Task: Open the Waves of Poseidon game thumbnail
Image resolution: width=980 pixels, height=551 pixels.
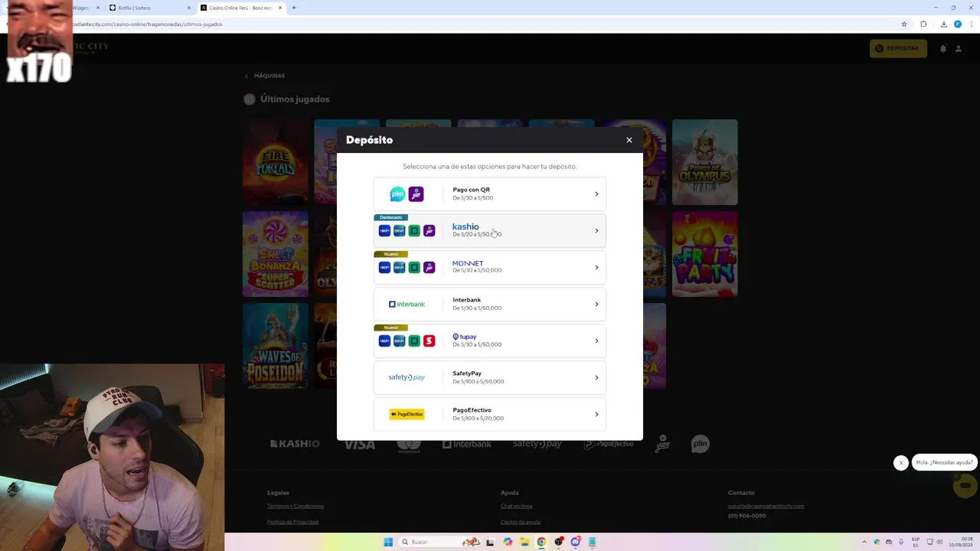Action: (x=276, y=346)
